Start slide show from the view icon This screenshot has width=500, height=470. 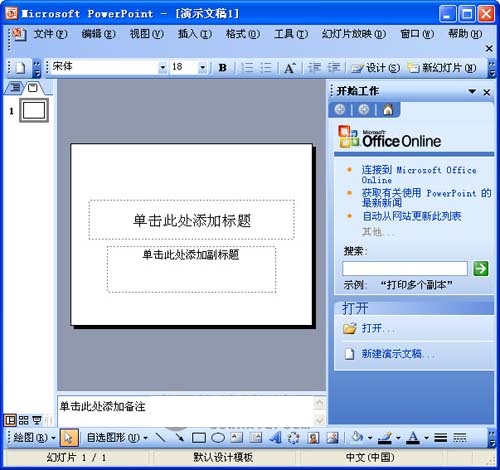click(x=37, y=420)
